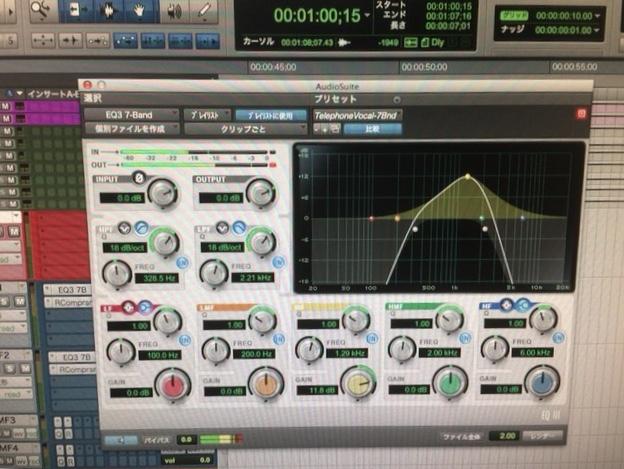Open the Grid value 00:00:00:10.00 dropdown
The height and width of the screenshot is (469, 624).
tap(597, 16)
